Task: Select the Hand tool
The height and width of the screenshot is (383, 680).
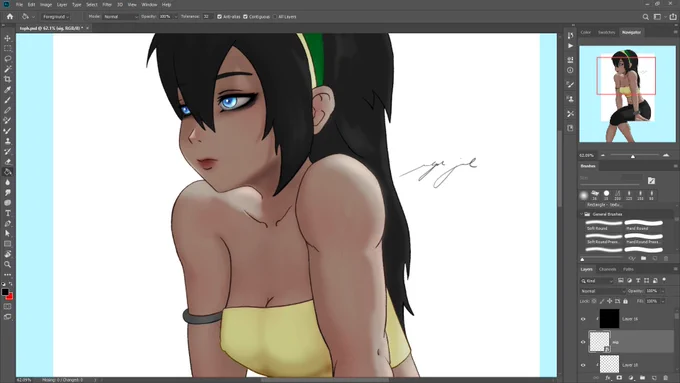Action: pos(7,254)
